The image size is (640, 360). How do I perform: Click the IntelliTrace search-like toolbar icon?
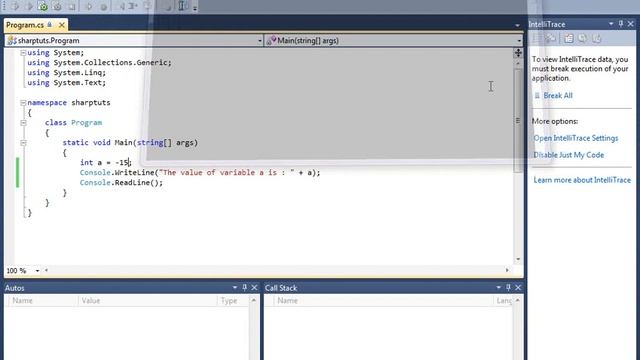(x=583, y=39)
